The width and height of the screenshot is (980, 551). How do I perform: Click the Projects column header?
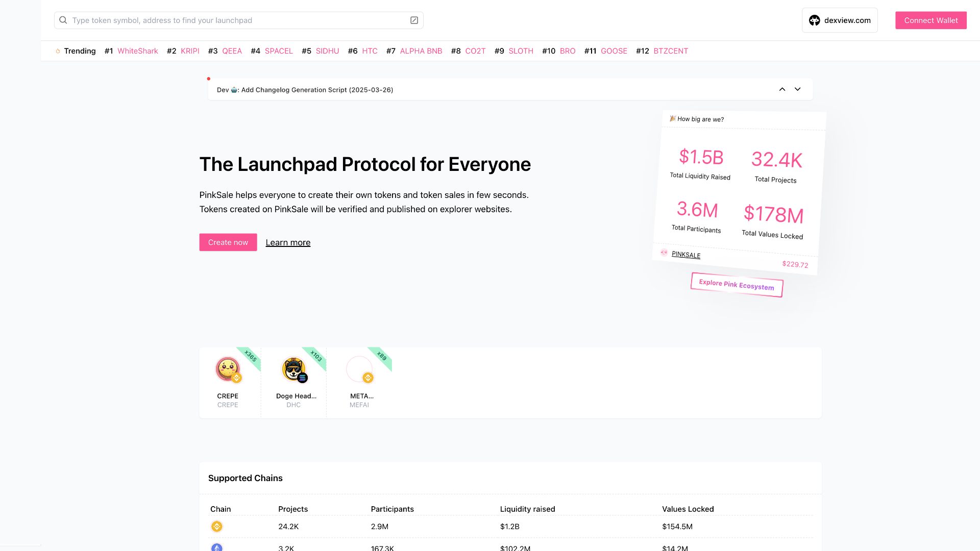[293, 509]
